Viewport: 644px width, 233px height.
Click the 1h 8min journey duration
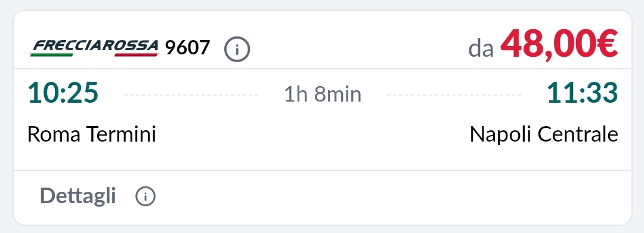pos(323,94)
